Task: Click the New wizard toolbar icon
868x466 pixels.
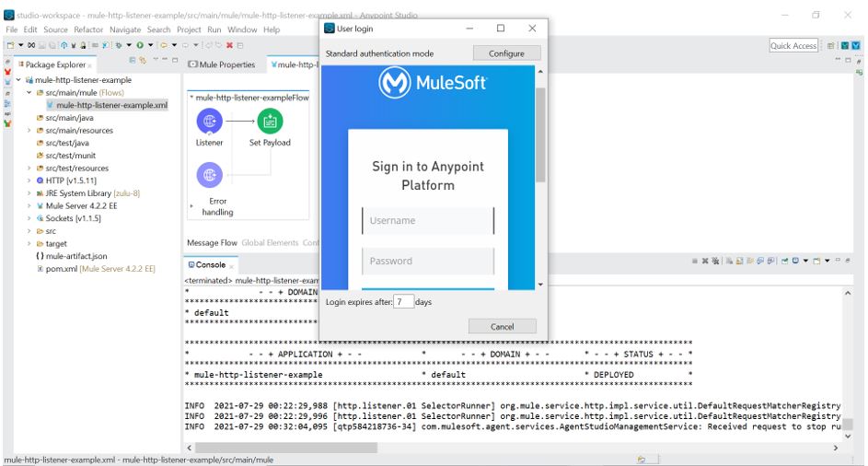Action: [10, 45]
